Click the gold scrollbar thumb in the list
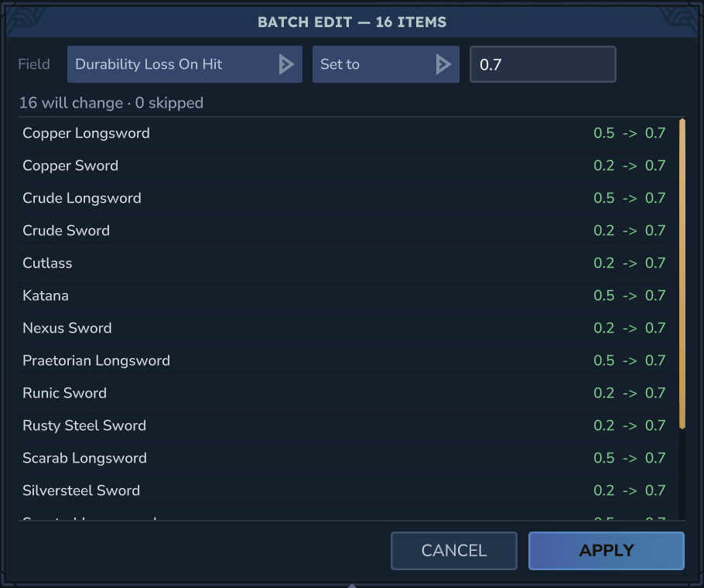Image resolution: width=704 pixels, height=588 pixels. [682, 274]
